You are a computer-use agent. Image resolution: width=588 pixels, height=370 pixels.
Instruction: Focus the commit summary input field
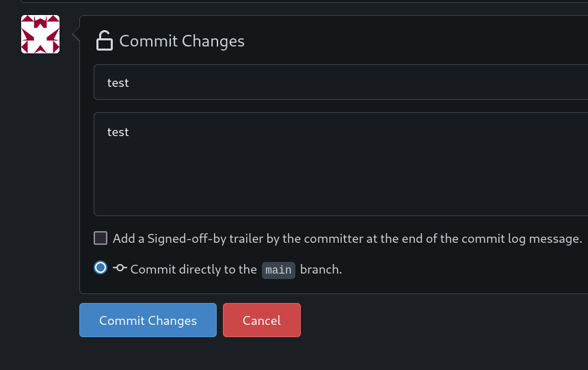341,82
